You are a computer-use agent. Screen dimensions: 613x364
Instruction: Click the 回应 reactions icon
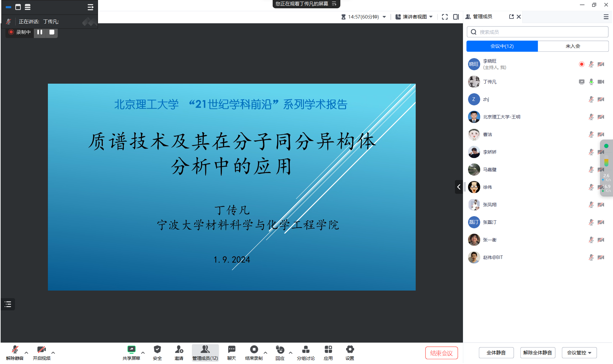[x=280, y=353]
